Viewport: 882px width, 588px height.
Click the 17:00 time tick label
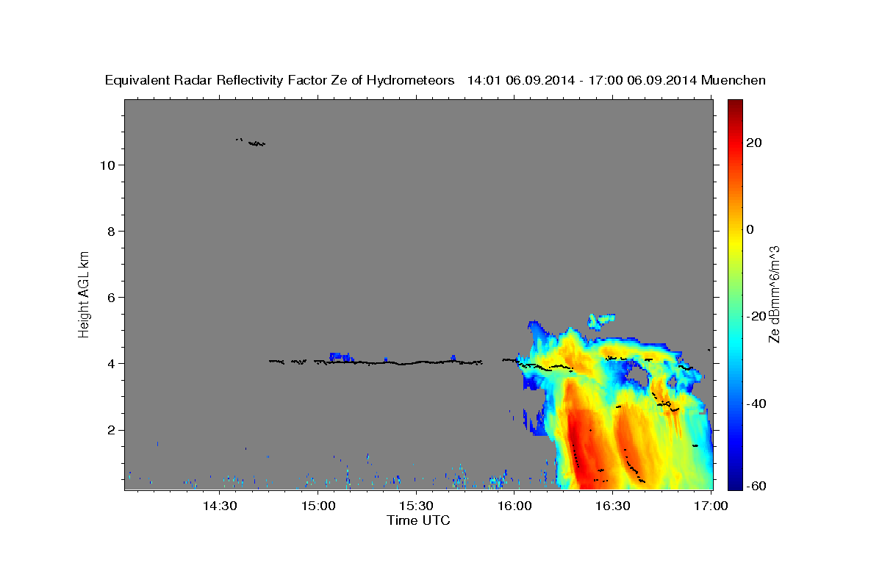[711, 506]
